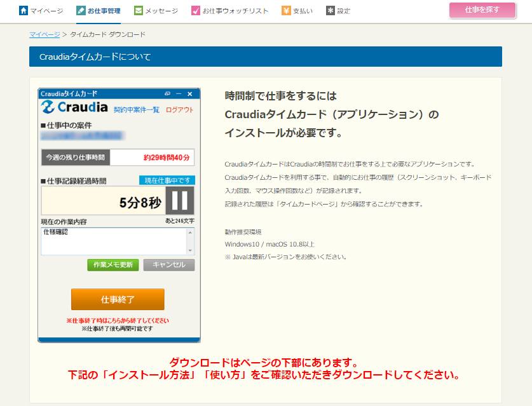Image resolution: width=532 pixels, height=406 pixels.
Task: Open 契約中案件一覧 link in timecard
Action: [137, 110]
